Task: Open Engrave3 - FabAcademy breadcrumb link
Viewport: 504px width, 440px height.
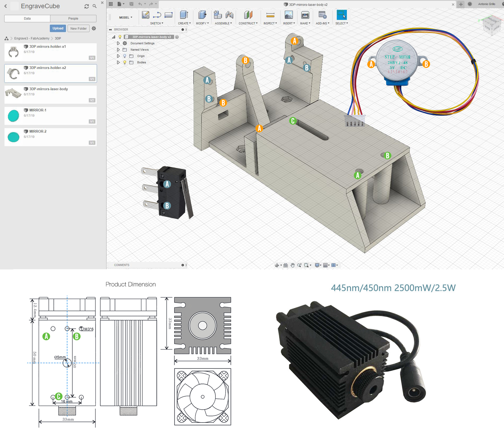Action: 32,38
